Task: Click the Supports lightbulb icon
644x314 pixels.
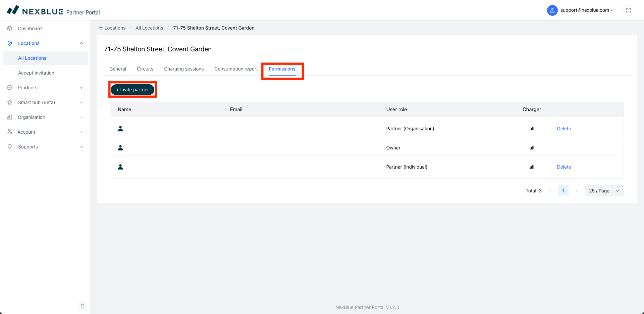Action: (x=10, y=147)
